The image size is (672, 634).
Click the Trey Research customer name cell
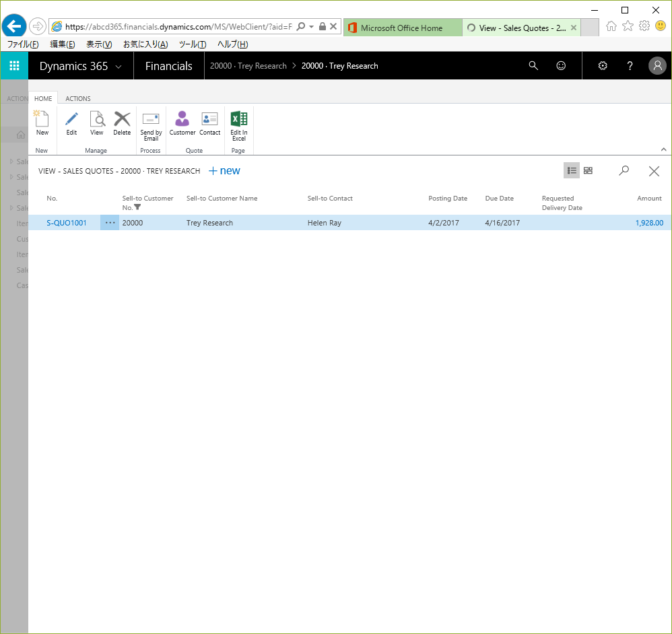[x=209, y=223]
